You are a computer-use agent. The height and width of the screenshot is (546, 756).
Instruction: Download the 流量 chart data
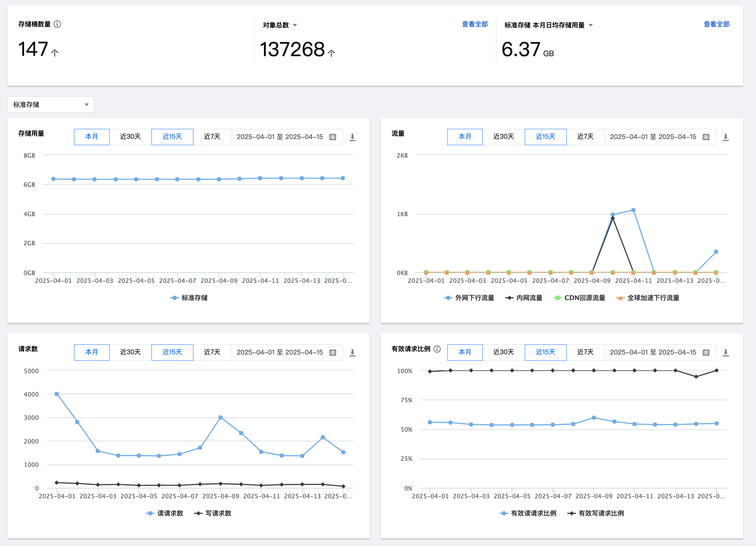pos(726,137)
